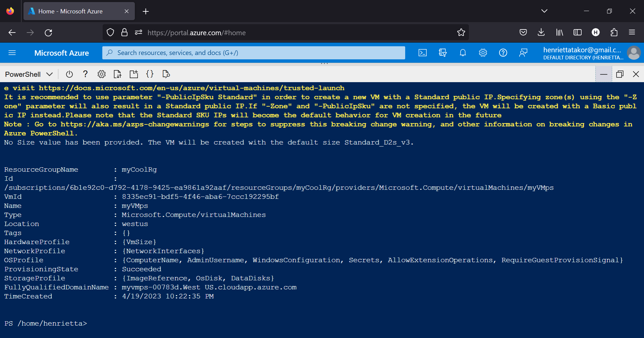Click the Location value westus
This screenshot has width=644, height=338.
point(135,224)
